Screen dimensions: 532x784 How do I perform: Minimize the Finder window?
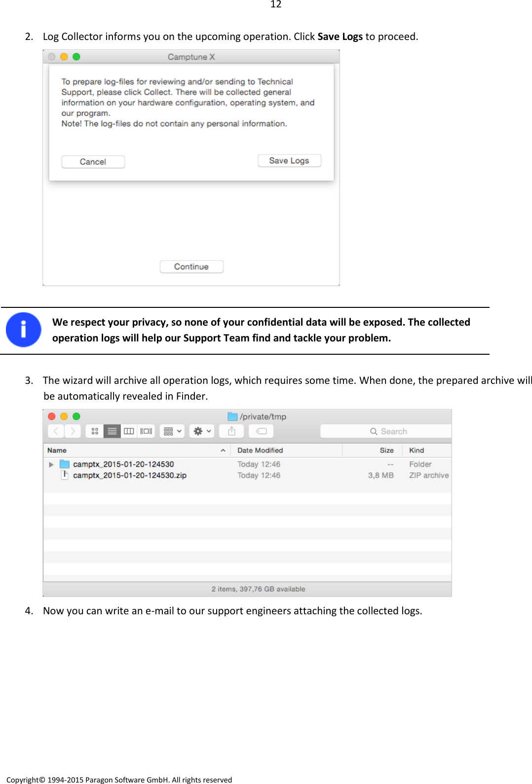pyautogui.click(x=64, y=416)
